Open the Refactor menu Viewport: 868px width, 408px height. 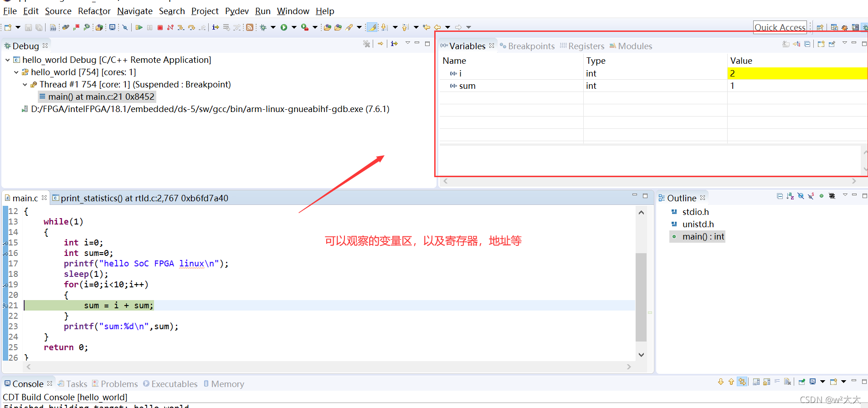94,11
